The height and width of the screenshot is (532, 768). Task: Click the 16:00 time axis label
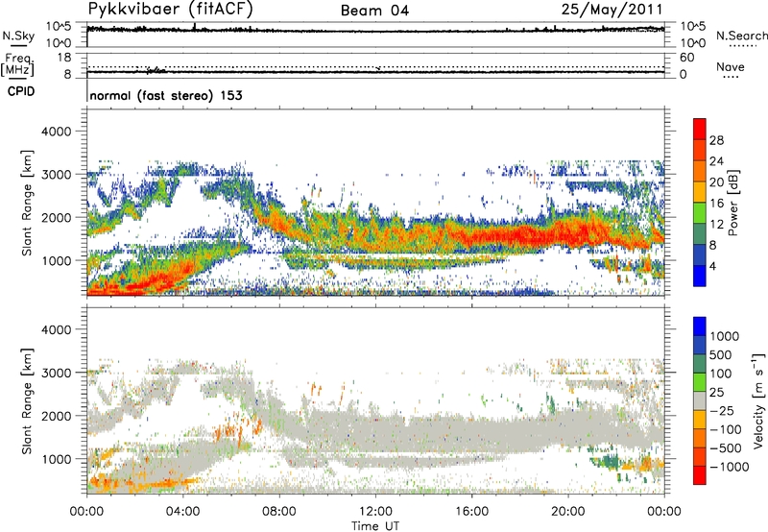tap(471, 512)
